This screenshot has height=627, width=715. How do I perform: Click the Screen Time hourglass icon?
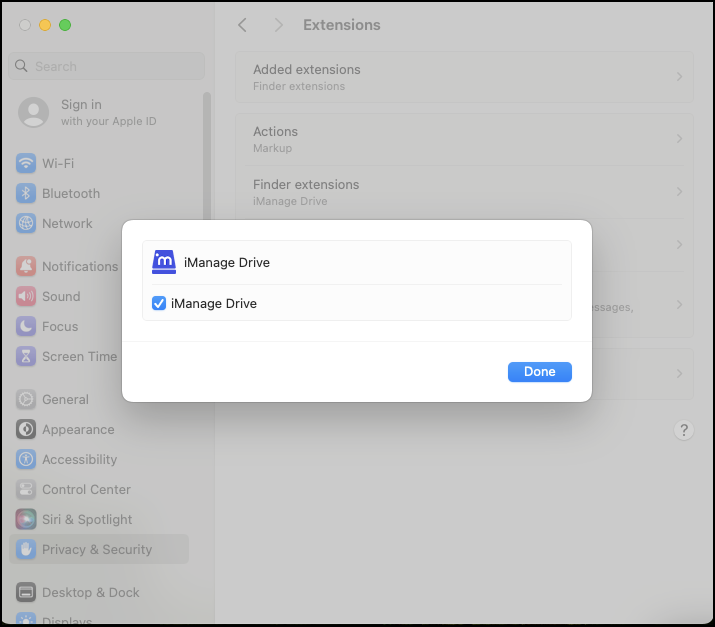(x=26, y=356)
